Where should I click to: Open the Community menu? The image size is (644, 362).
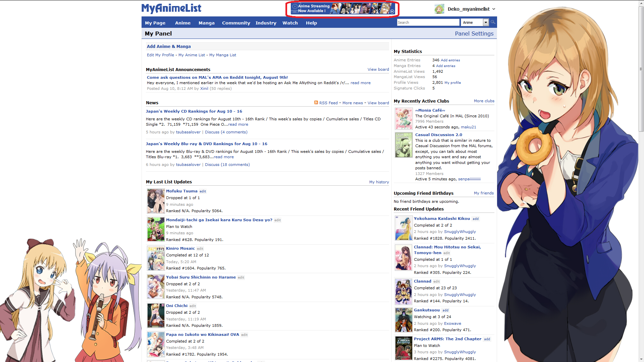click(236, 23)
